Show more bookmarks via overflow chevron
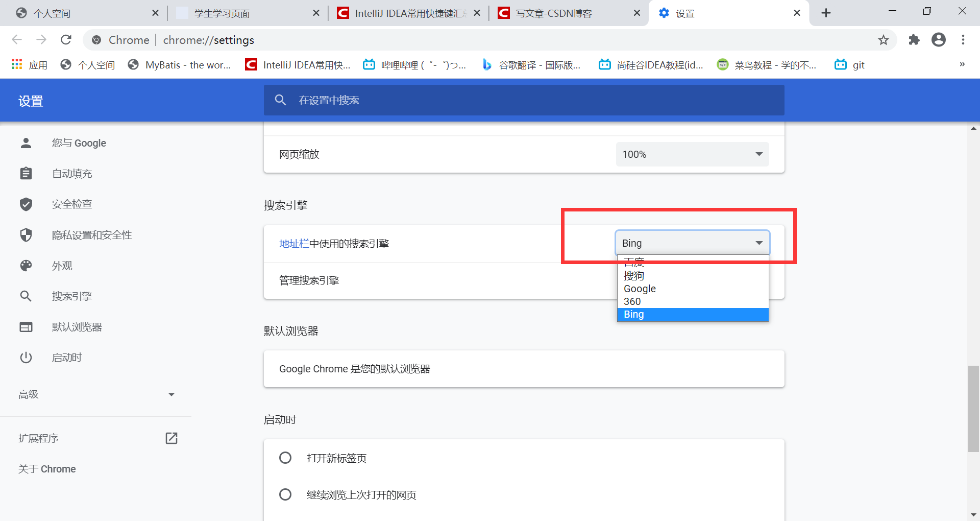The width and height of the screenshot is (980, 521). pos(962,64)
